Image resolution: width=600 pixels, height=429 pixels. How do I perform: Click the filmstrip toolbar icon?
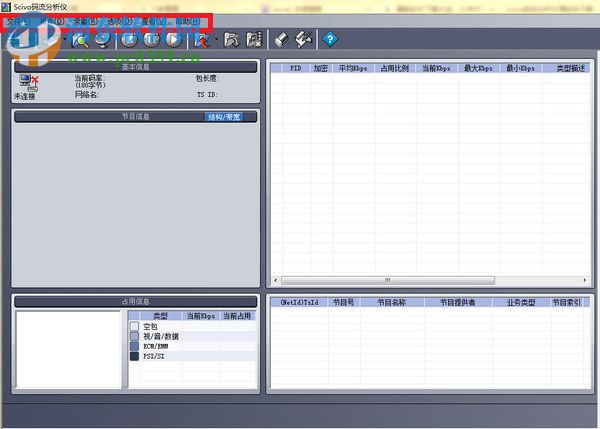pyautogui.click(x=254, y=39)
